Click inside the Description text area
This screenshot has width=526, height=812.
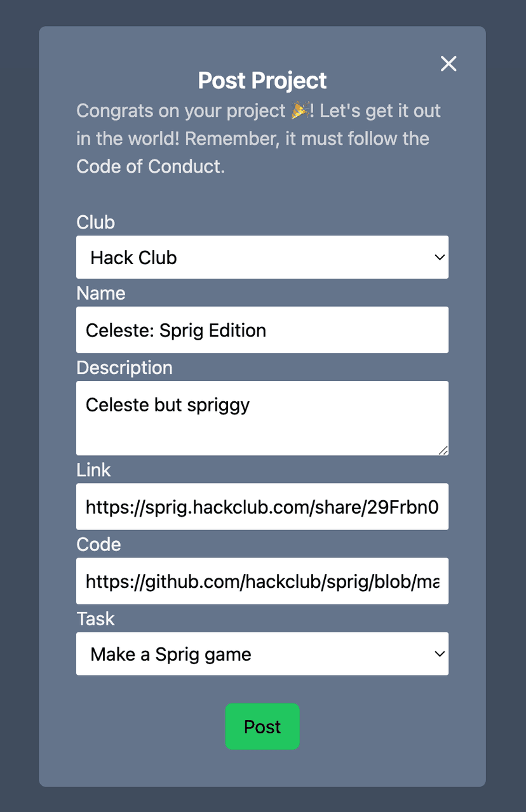click(262, 418)
